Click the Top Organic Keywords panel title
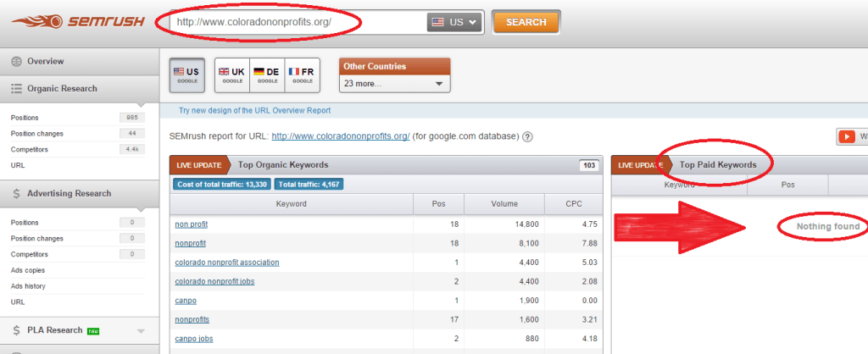Screen dimensions: 868x354 click(283, 165)
